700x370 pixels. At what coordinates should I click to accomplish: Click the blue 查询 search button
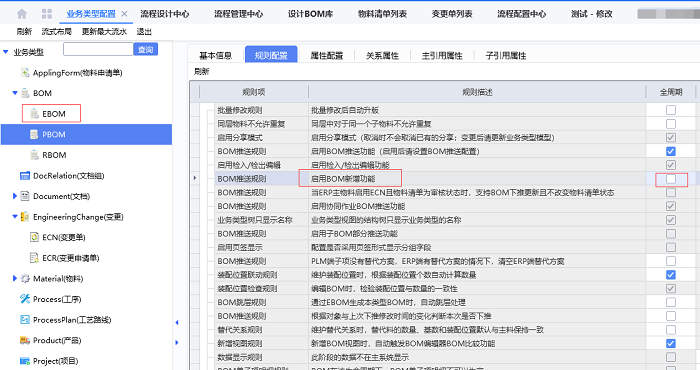click(x=146, y=49)
